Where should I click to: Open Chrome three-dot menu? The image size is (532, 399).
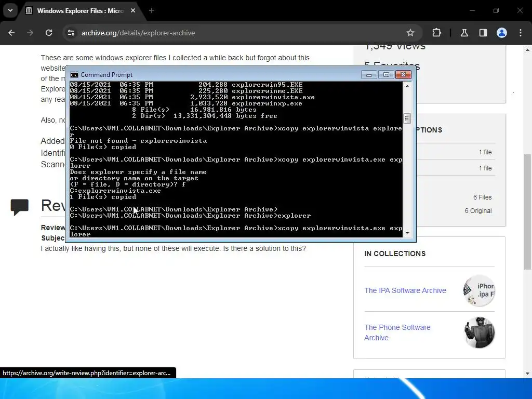[x=521, y=33]
